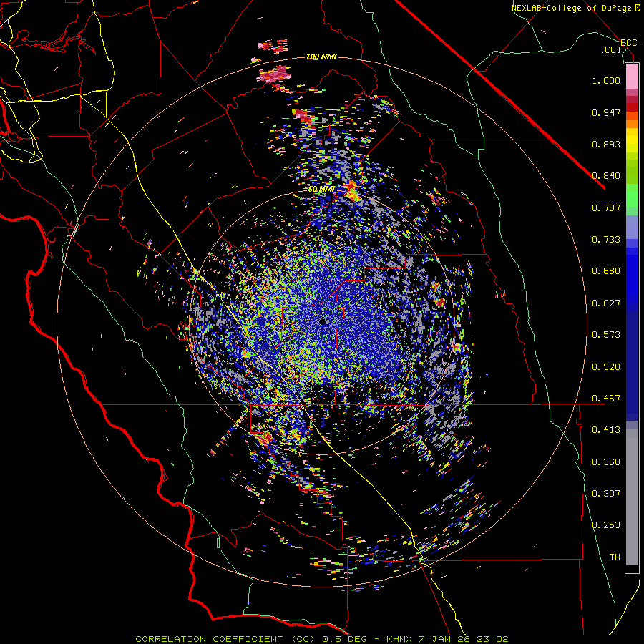Click the 100 NMI range ring label

pyautogui.click(x=321, y=57)
